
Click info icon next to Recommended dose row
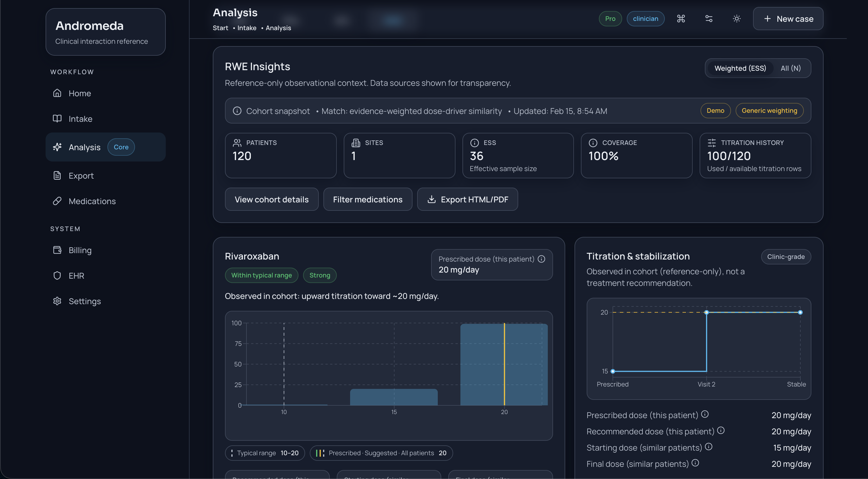click(x=721, y=430)
